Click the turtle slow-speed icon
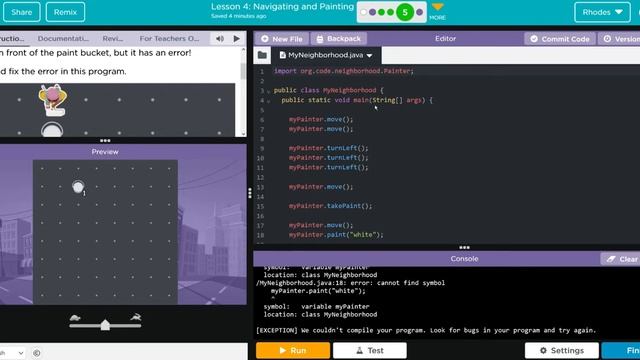Image resolution: width=640 pixels, height=360 pixels. click(x=75, y=318)
